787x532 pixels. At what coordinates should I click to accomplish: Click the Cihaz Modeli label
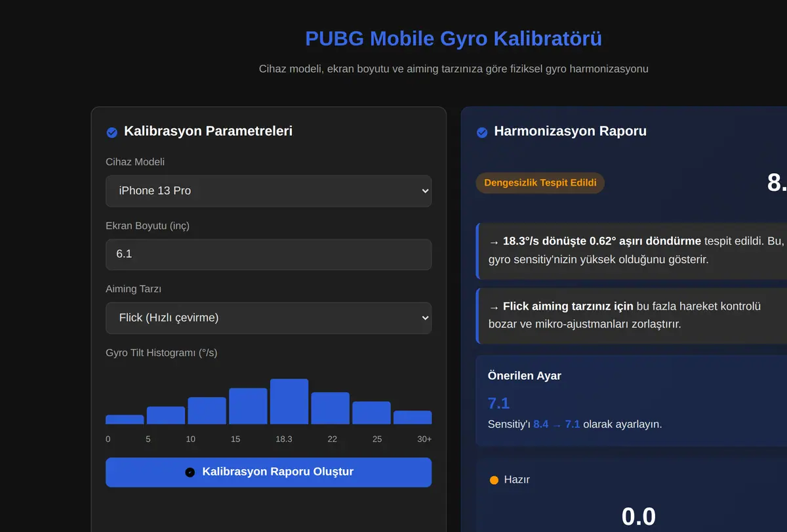[x=135, y=162]
